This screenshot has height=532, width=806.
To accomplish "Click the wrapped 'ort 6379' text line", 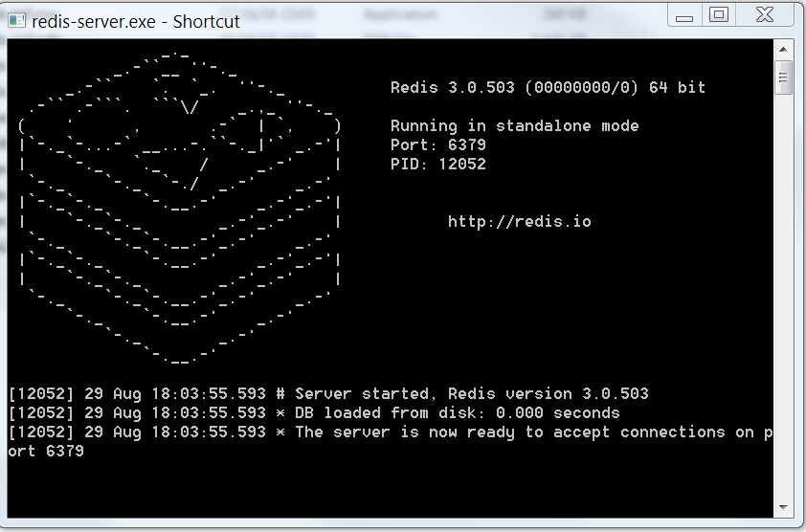I will 46,452.
